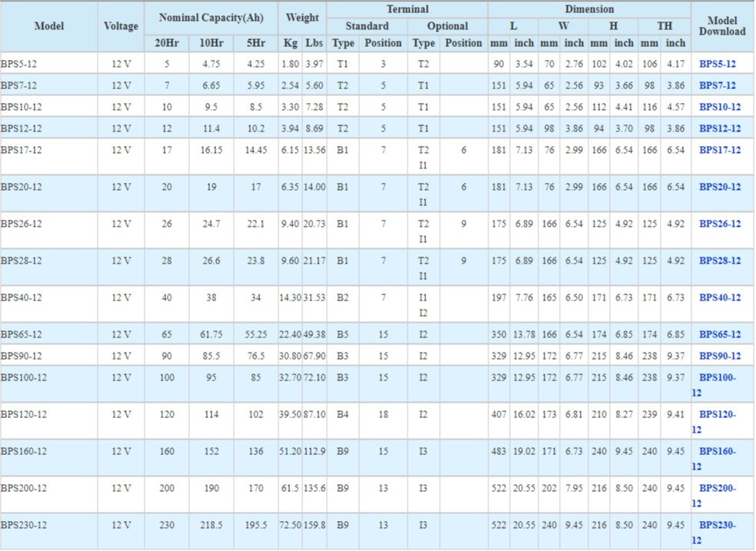Screen dimensions: 756x551
Task: Open the BPS26-12 download link
Action: pos(719,224)
